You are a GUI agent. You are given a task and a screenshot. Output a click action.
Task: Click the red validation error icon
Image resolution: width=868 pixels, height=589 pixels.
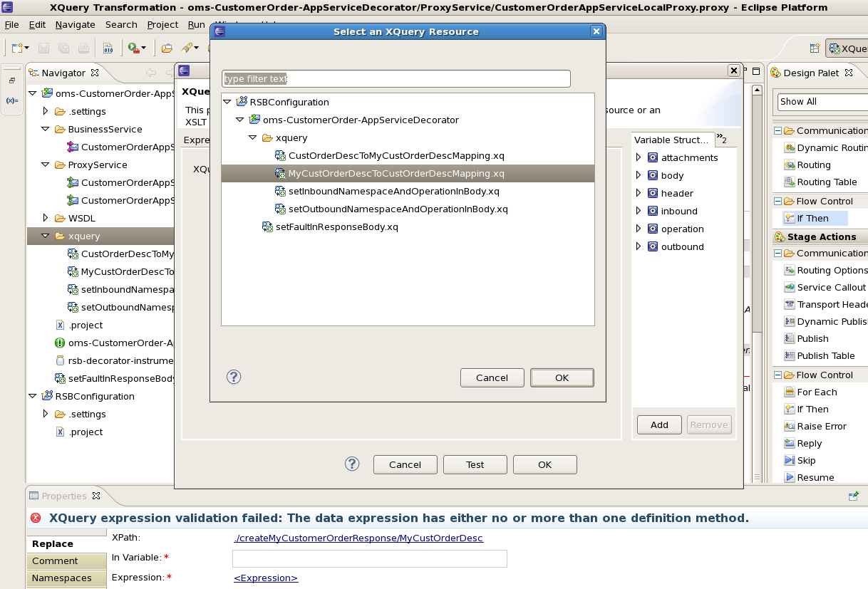coord(36,518)
